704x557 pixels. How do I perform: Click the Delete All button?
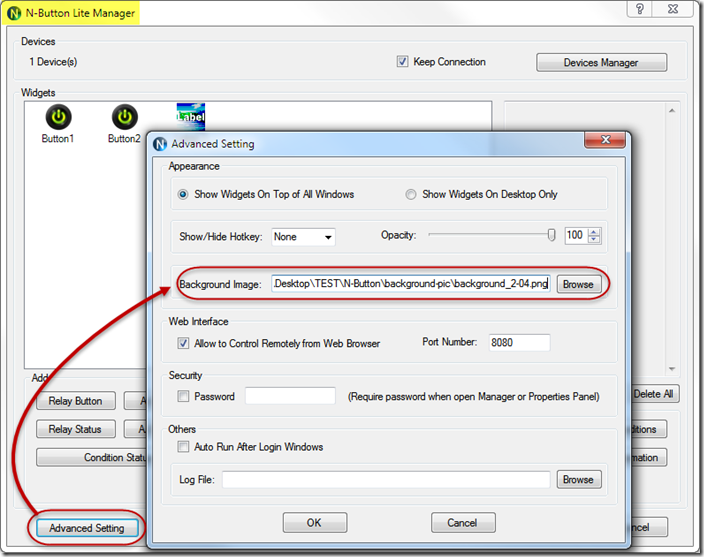click(x=655, y=394)
